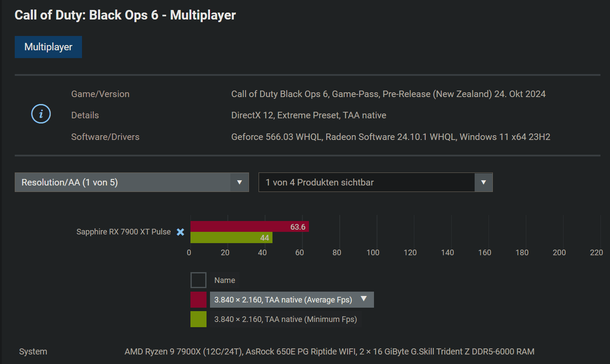Click the Sapphire RX 7900 XT Pulse label
This screenshot has height=364, width=610.
[x=124, y=232]
